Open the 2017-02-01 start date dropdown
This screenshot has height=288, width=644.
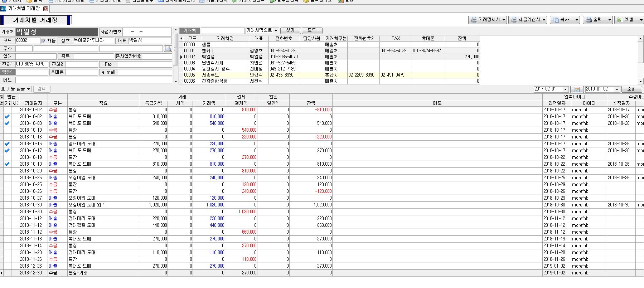click(x=565, y=89)
